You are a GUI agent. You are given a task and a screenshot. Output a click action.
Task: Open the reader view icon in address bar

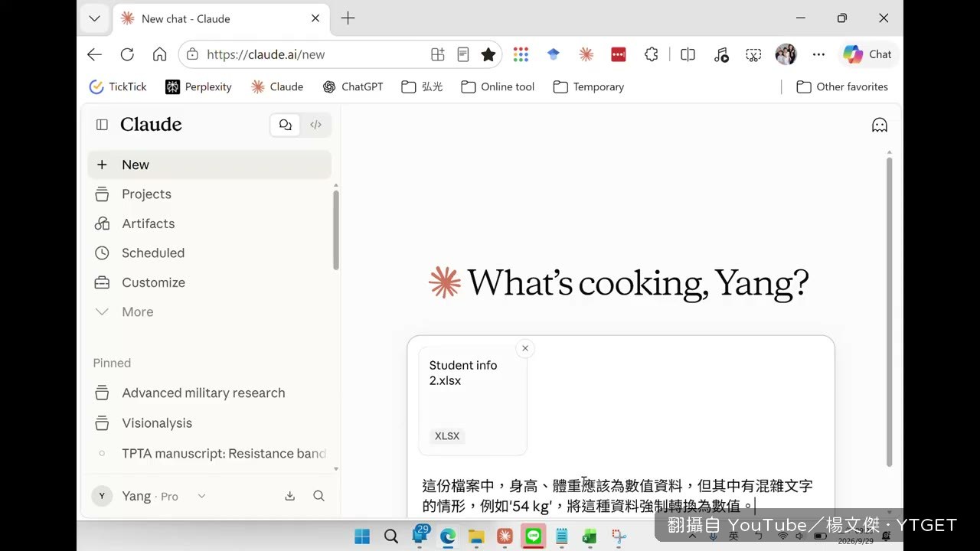click(463, 54)
